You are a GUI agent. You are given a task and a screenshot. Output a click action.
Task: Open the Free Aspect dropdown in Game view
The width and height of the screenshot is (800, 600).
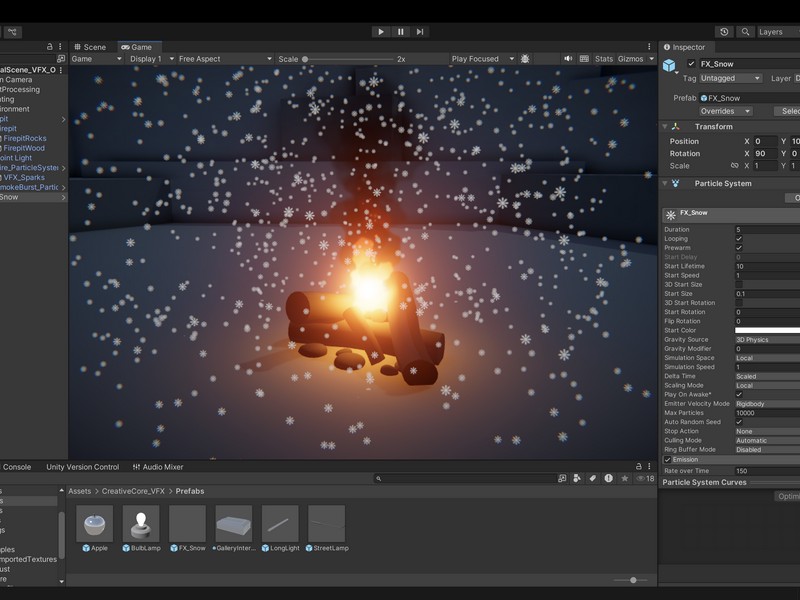(x=225, y=58)
